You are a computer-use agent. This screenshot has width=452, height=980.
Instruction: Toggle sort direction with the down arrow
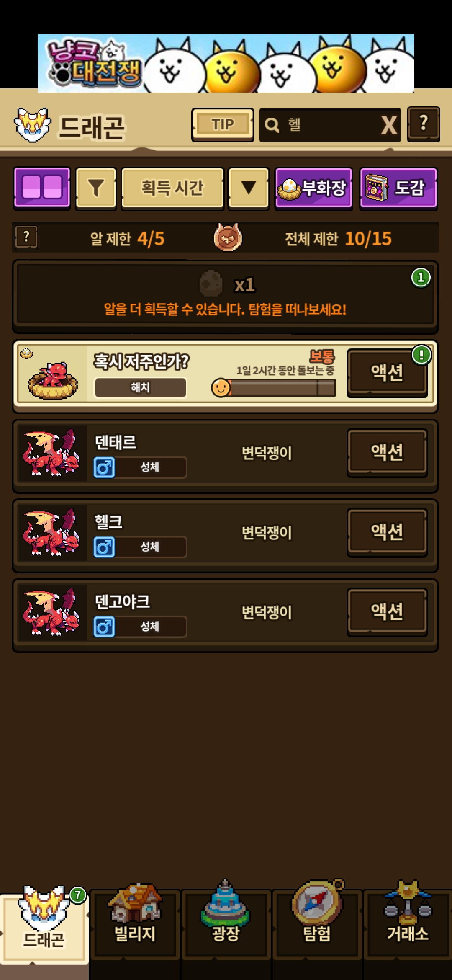(x=249, y=188)
